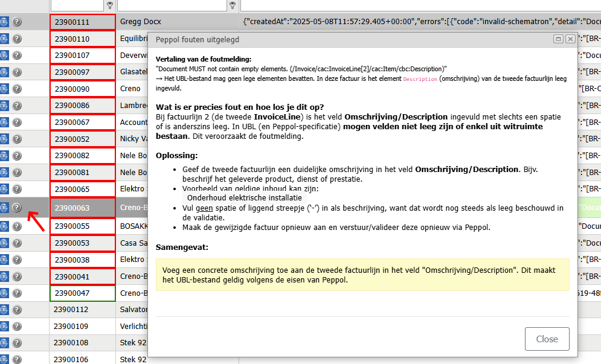Click filter icon of invoice number column
601x364 pixels.
pyautogui.click(x=110, y=5)
